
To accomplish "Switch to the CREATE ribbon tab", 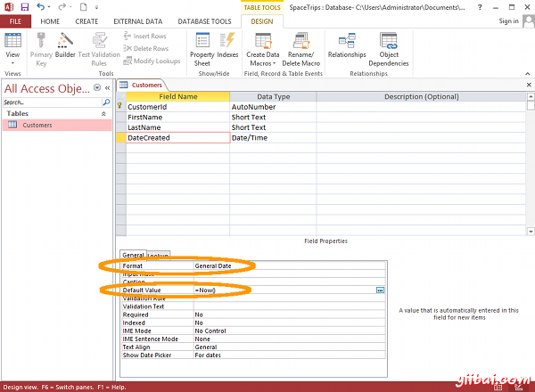I will (86, 20).
